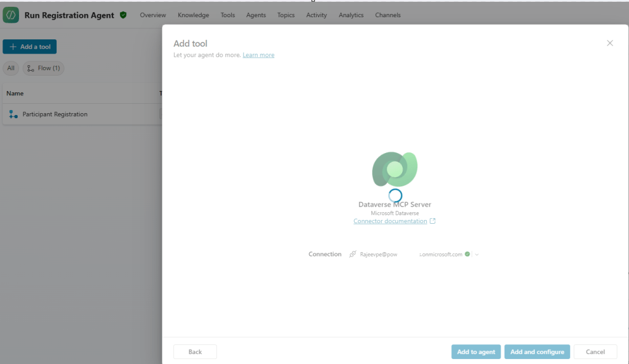Go to the Analytics tab
Viewport: 629px width, 364px height.
click(x=350, y=15)
